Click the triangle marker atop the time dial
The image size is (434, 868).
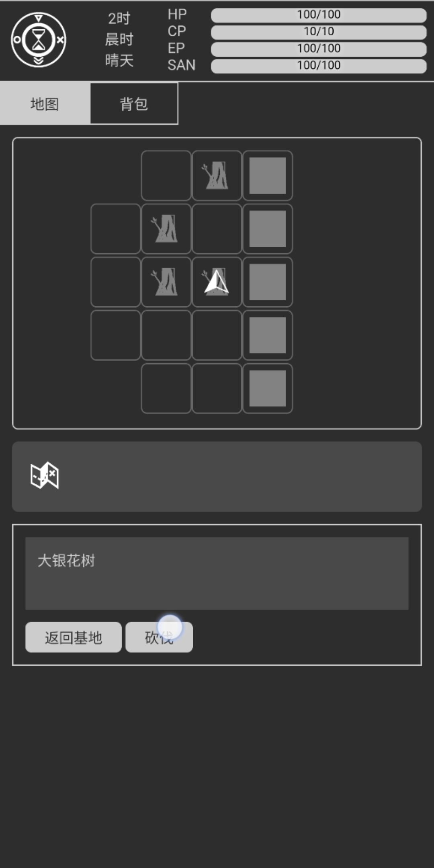click(39, 18)
